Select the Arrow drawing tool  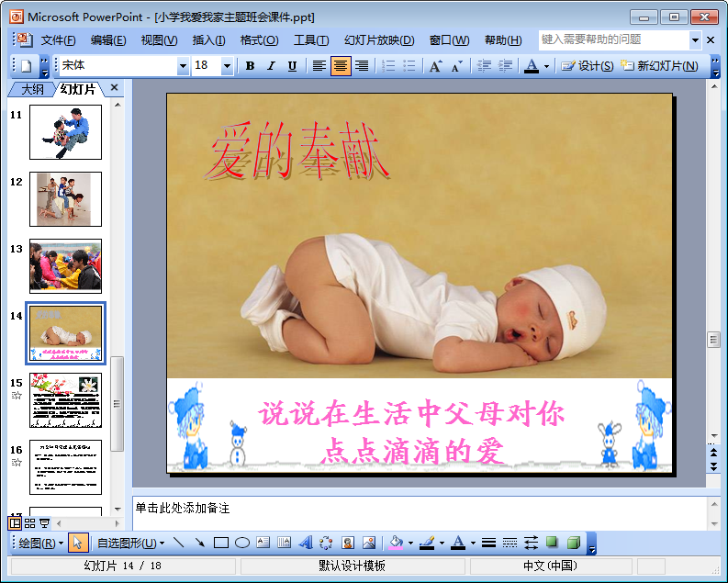(x=199, y=543)
